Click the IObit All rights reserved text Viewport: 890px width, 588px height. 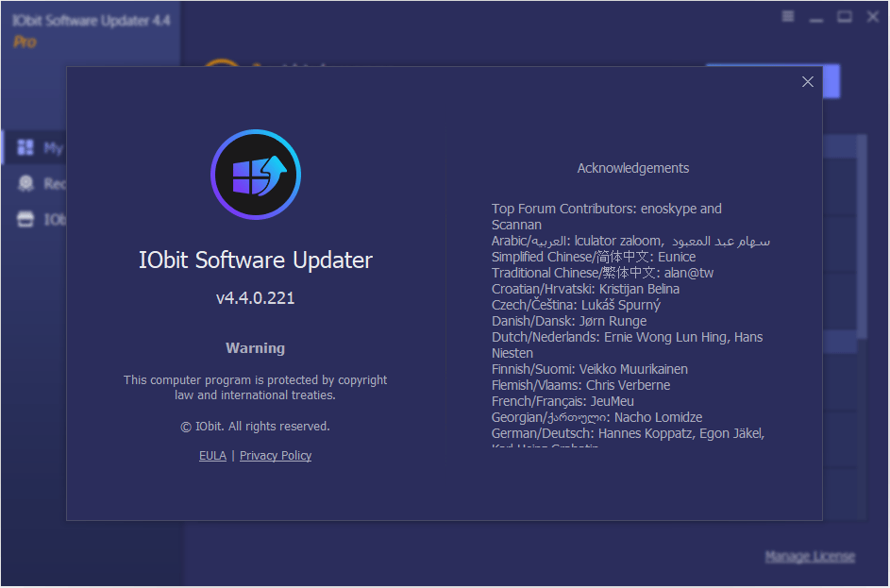coord(255,427)
